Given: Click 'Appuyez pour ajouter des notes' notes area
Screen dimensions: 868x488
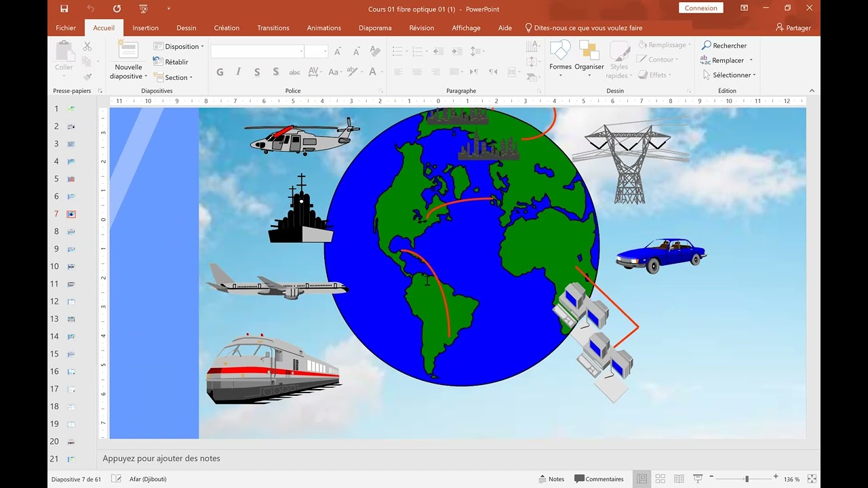Looking at the screenshot, I should (x=161, y=458).
